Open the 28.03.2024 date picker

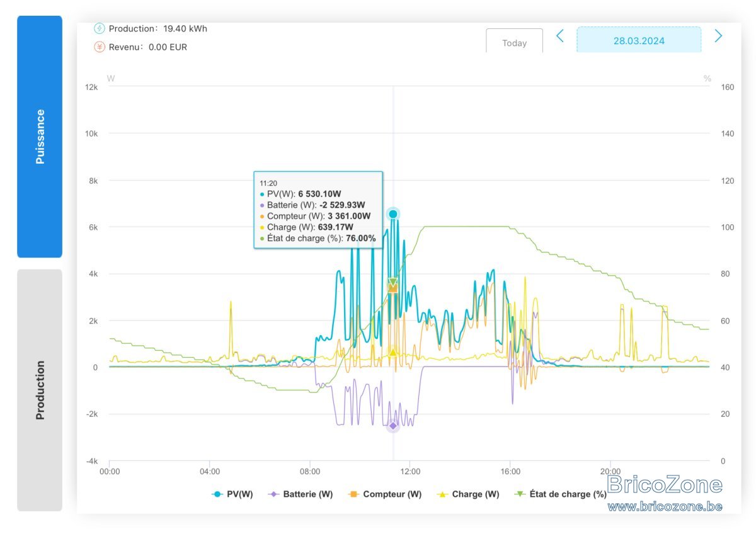click(x=639, y=40)
